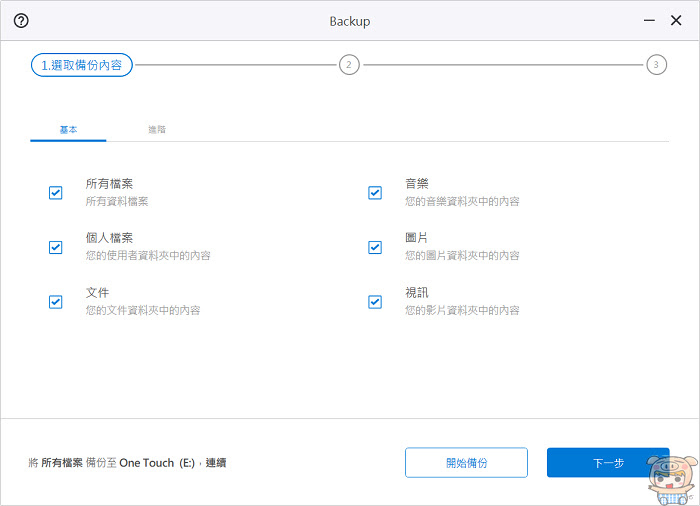Click the One Touch (E:) summary text
This screenshot has width=700, height=506.
157,463
